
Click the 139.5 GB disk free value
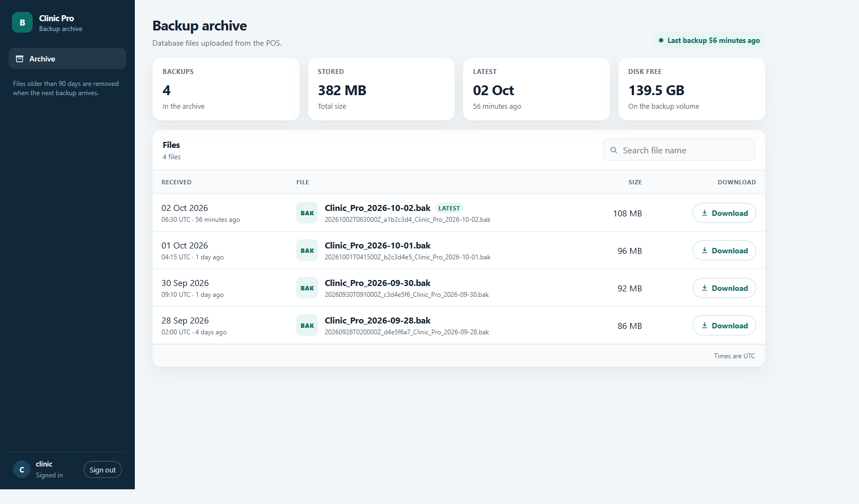[656, 90]
